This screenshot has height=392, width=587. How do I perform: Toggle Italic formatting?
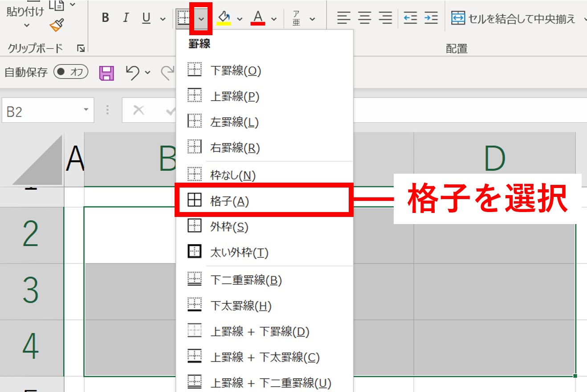[x=126, y=18]
